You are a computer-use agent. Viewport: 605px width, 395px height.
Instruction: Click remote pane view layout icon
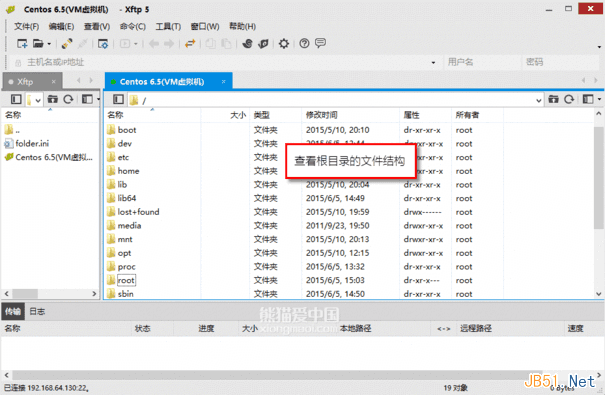[588, 100]
